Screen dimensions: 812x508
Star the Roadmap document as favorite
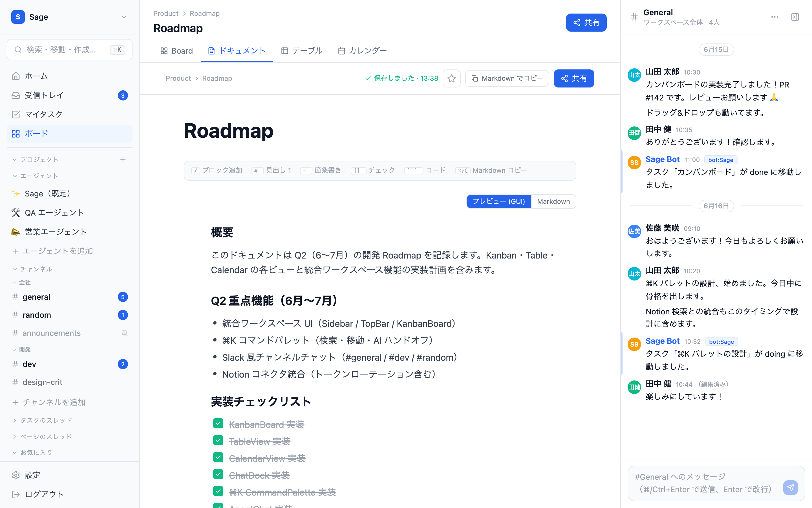(452, 78)
